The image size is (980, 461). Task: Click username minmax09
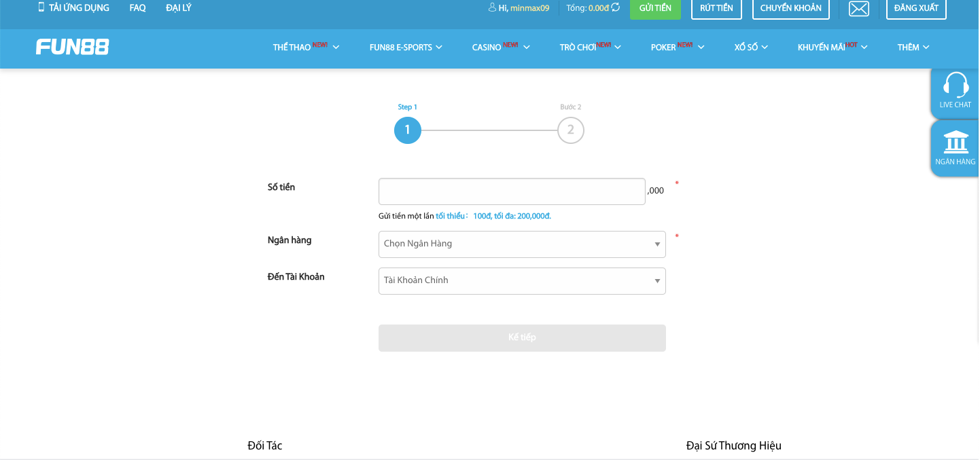(x=529, y=8)
